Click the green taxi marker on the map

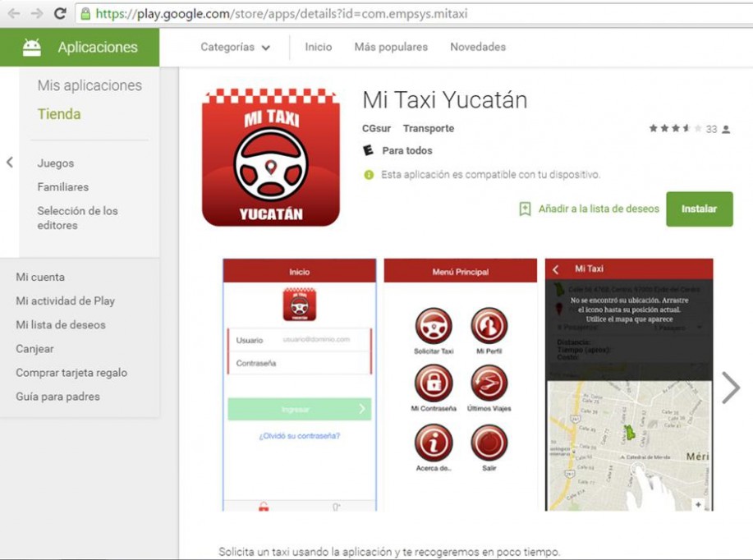tap(629, 432)
